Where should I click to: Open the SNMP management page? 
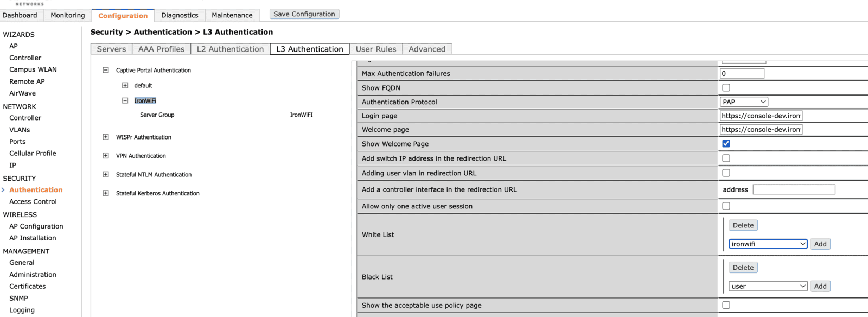[18, 298]
